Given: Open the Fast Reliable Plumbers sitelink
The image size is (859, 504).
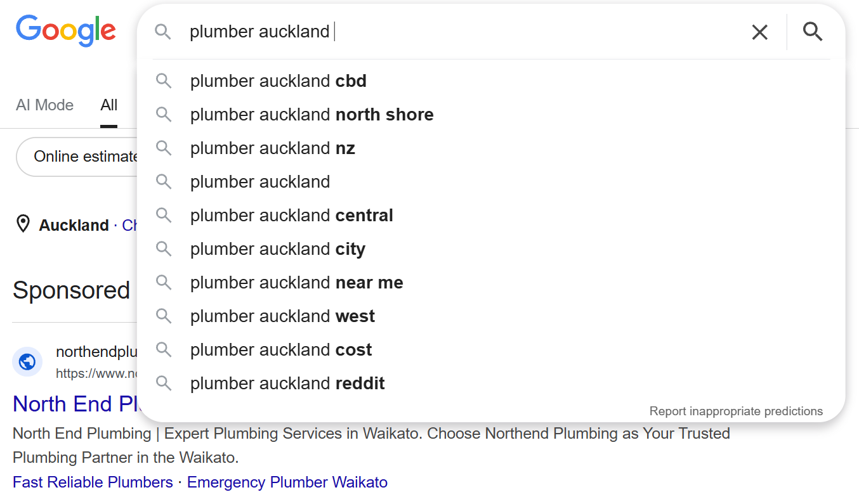Looking at the screenshot, I should pos(93,482).
